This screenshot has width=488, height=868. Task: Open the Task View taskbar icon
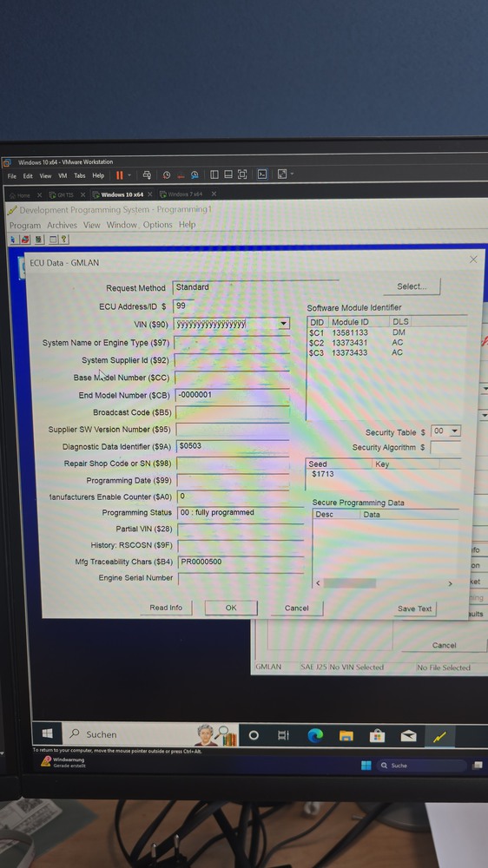(x=283, y=735)
